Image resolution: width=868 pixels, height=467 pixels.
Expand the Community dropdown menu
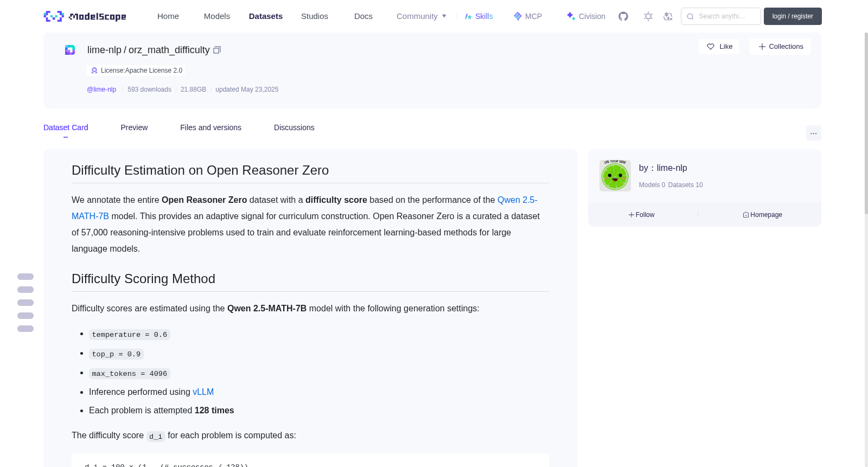[x=422, y=16]
